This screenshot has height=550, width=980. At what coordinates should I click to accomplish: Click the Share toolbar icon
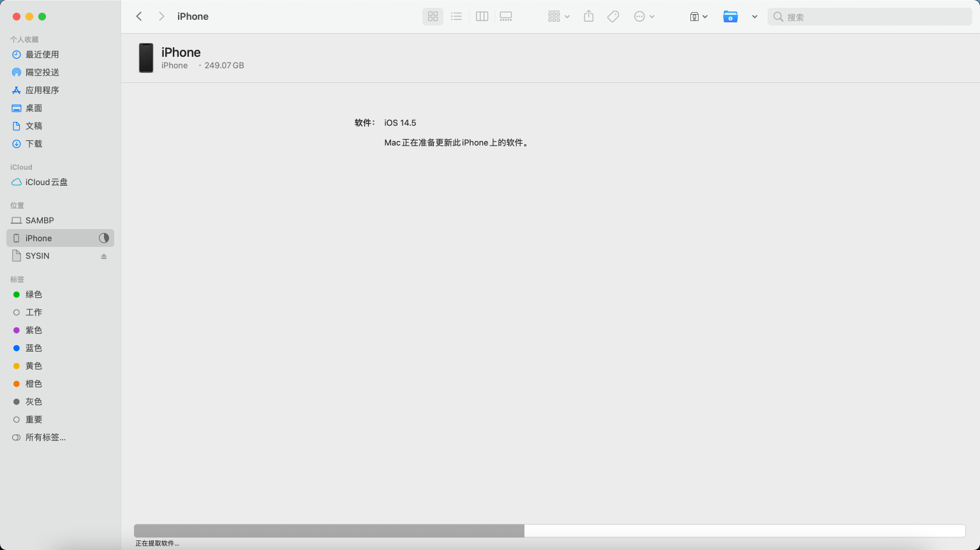[x=589, y=17]
